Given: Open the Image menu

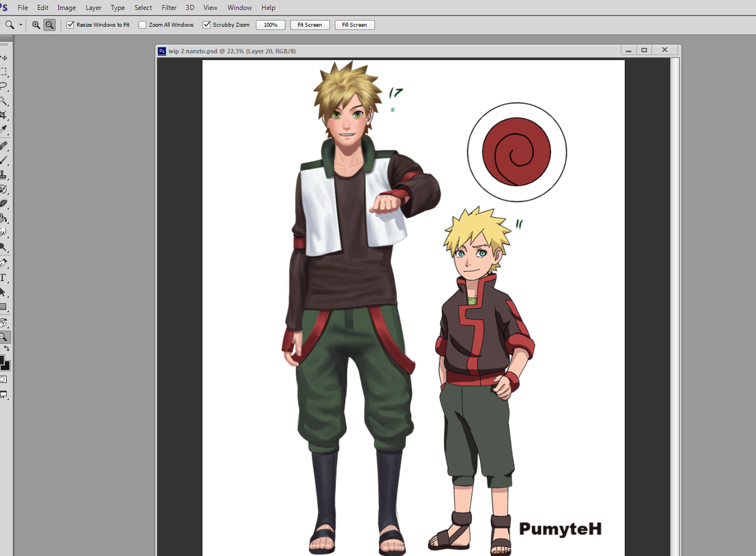Looking at the screenshot, I should (x=67, y=8).
